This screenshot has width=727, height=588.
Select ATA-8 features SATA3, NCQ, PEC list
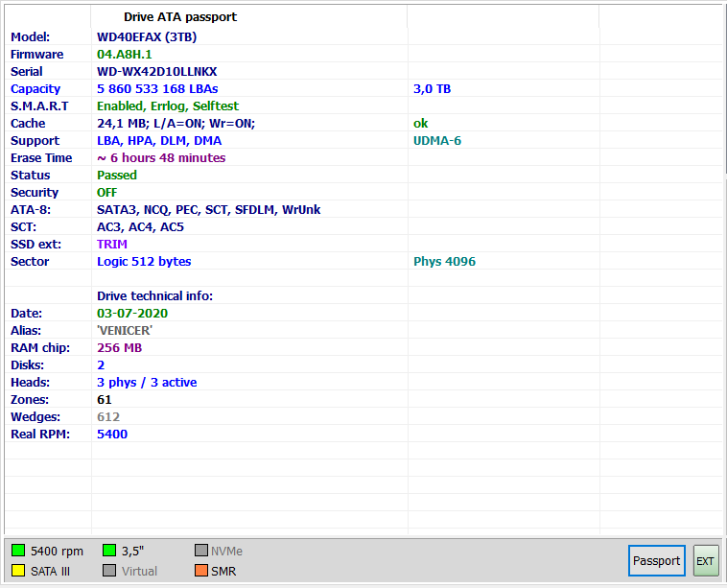pyautogui.click(x=208, y=210)
